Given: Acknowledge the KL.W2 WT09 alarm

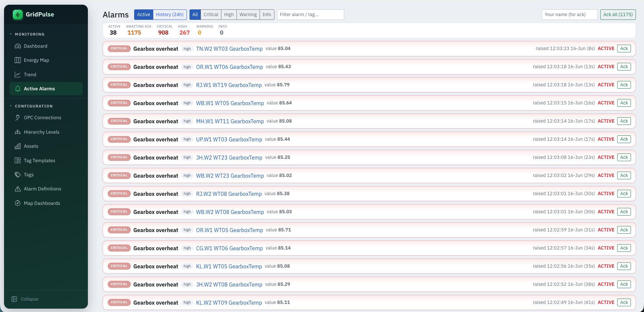Looking at the screenshot, I should 624,303.
